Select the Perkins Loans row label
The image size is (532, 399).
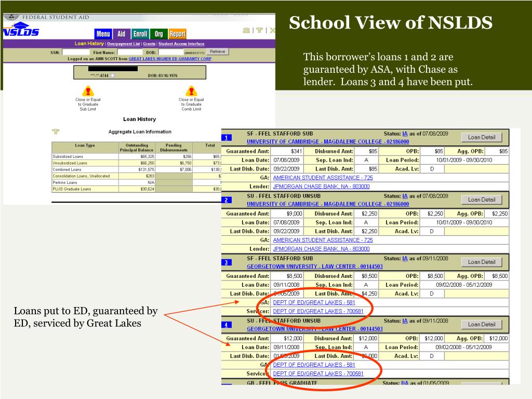click(64, 182)
